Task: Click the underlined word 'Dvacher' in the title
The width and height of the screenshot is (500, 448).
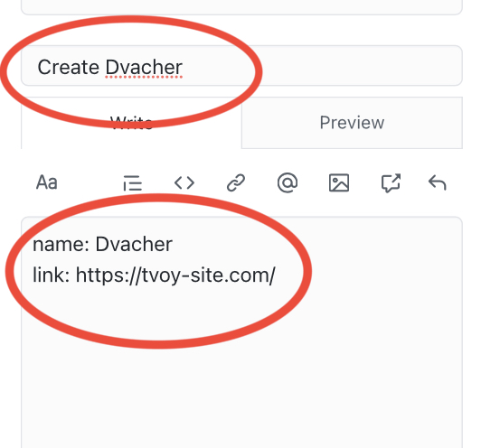Action: coord(144,67)
